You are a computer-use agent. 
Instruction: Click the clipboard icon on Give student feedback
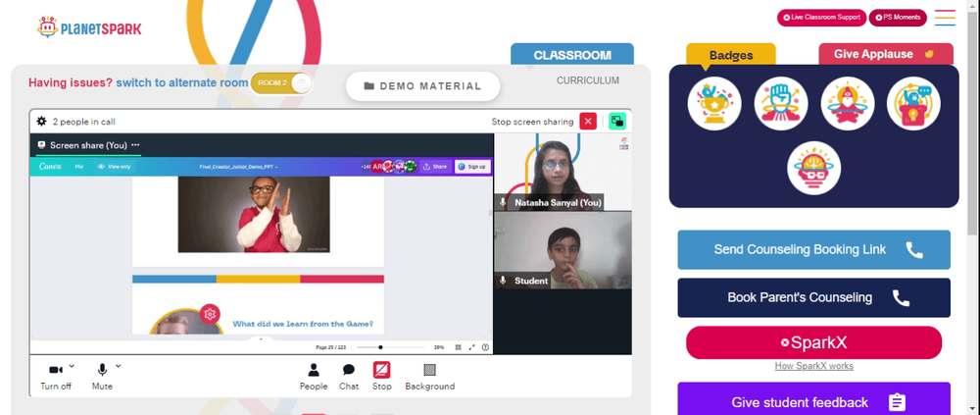point(897,402)
